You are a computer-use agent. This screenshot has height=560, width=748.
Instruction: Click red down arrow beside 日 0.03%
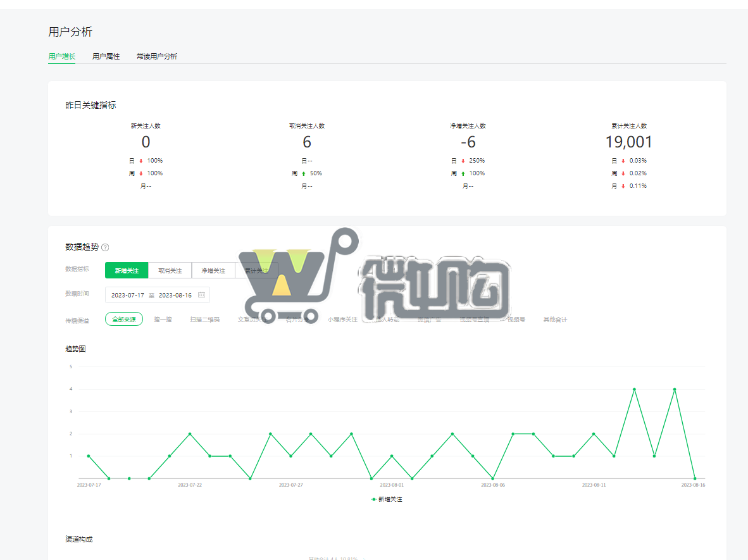pyautogui.click(x=623, y=161)
